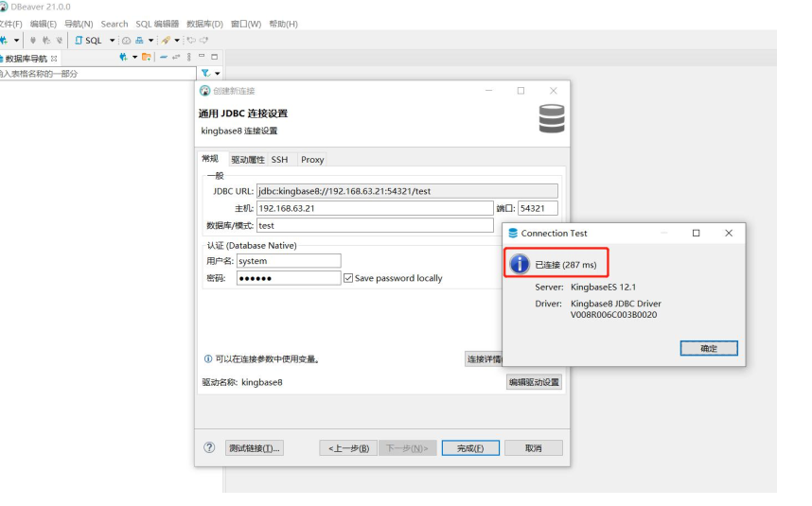Minimize the database navigator panel
812x506 pixels.
click(202, 56)
